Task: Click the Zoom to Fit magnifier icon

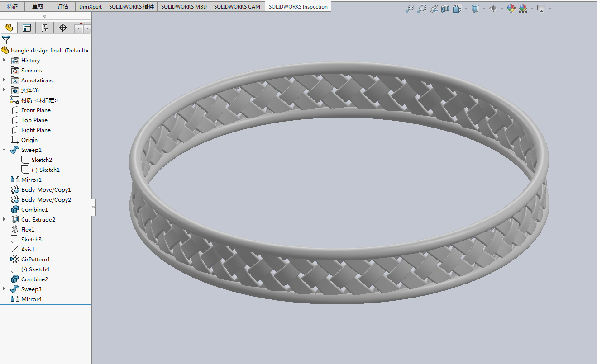Action: [x=410, y=9]
